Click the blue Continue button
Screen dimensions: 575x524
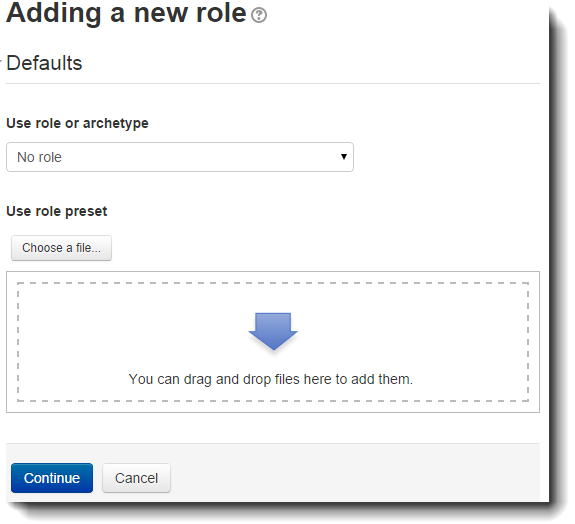point(52,478)
